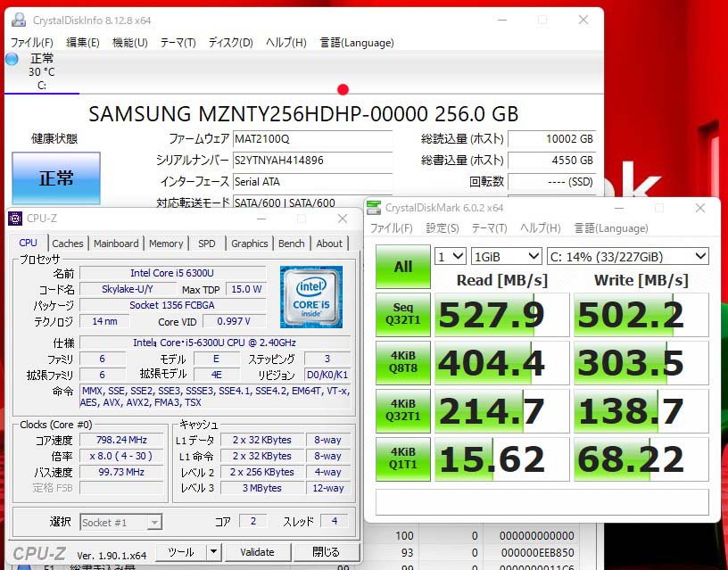Click the blue 正常 health status button
This screenshot has width=728, height=570.
tap(56, 178)
